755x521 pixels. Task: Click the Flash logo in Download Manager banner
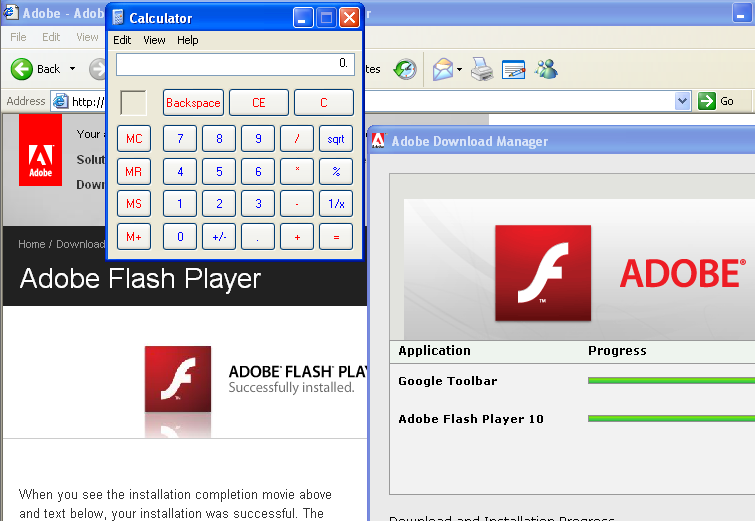point(543,273)
